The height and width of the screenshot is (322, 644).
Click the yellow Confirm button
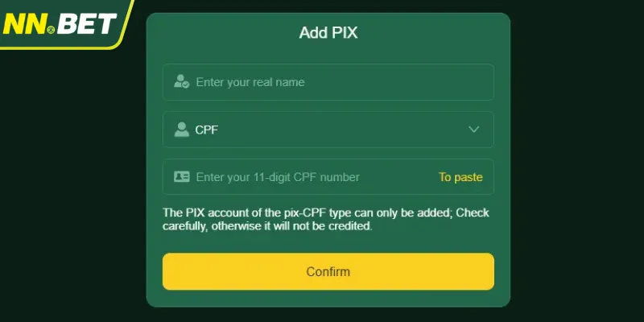coord(328,271)
